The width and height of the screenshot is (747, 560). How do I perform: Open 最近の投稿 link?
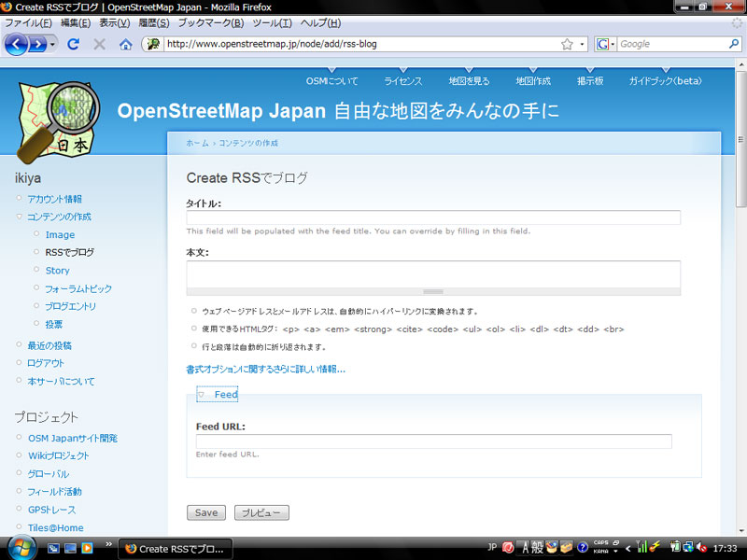click(x=49, y=345)
